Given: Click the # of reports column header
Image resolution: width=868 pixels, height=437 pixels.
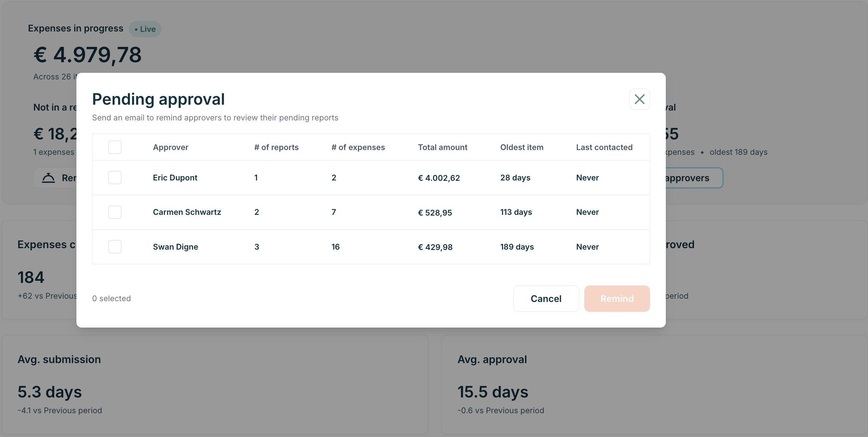Looking at the screenshot, I should click(x=276, y=147).
